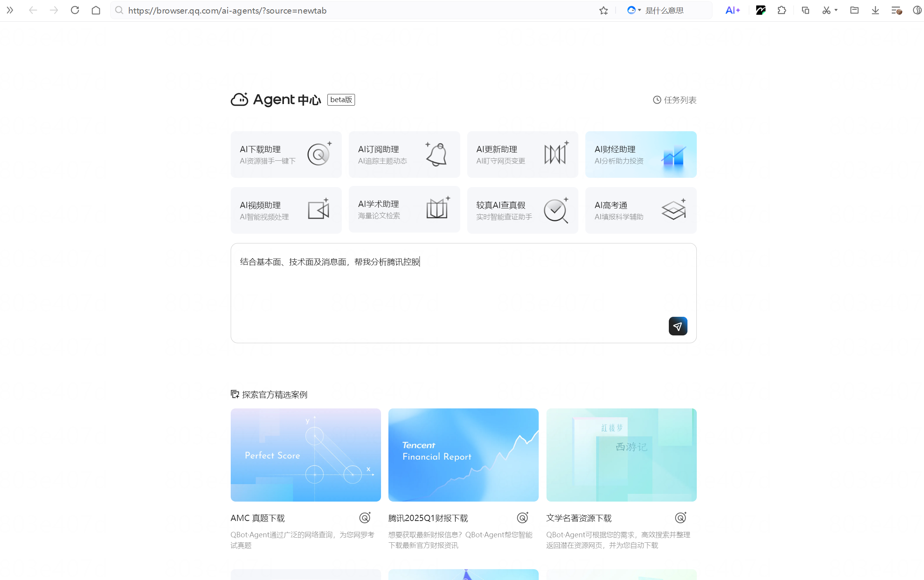This screenshot has width=924, height=580.
Task: Click the AI分析助力投资 subtitle
Action: point(619,161)
